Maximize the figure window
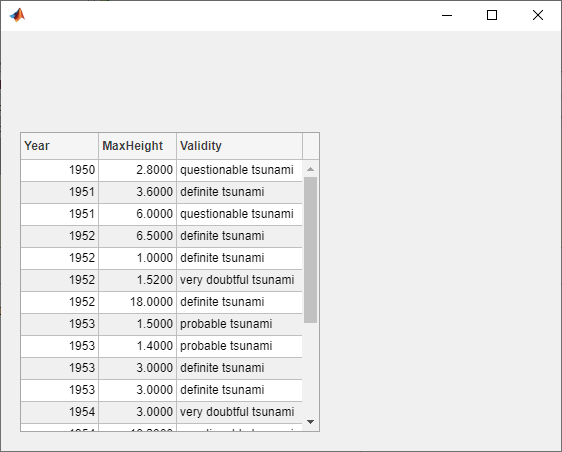The height and width of the screenshot is (452, 562). (492, 15)
